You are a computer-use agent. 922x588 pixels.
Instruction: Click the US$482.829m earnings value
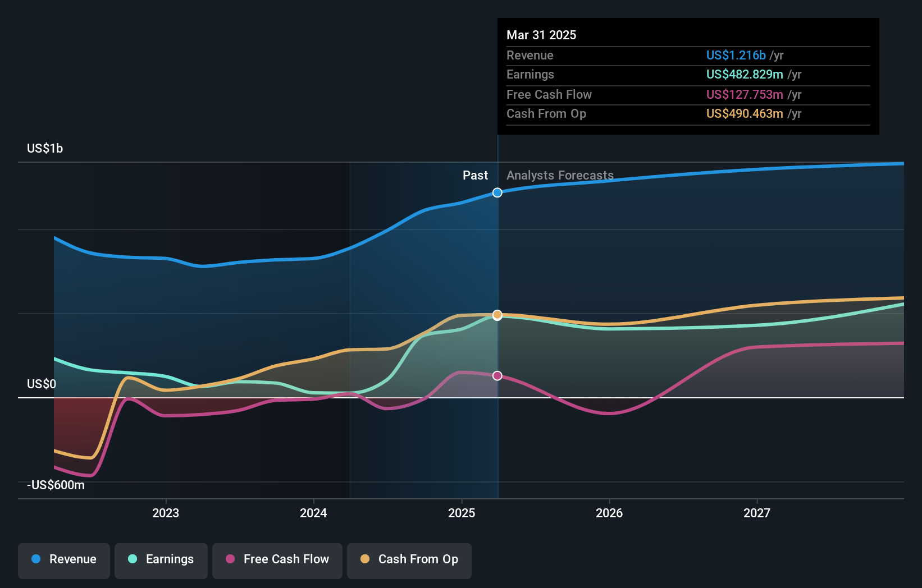tap(745, 74)
